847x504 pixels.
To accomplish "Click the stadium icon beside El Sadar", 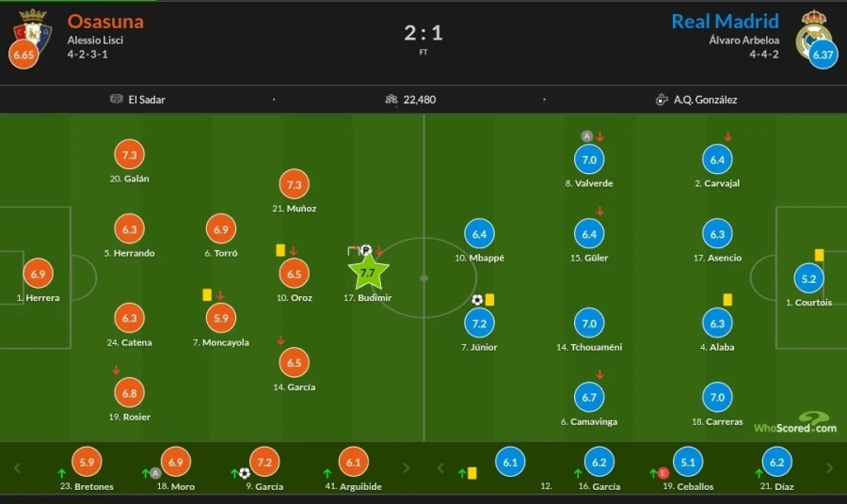I will (x=117, y=99).
